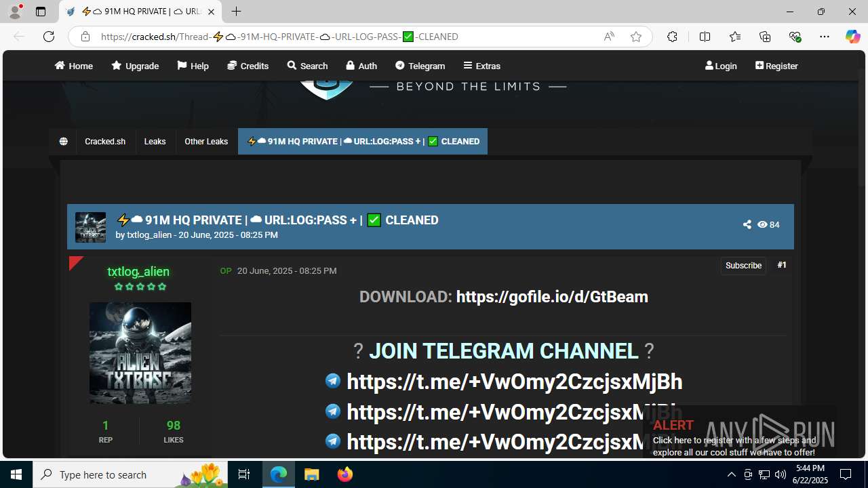Open the first t.me Telegram link
The width and height of the screenshot is (868, 488).
[514, 382]
